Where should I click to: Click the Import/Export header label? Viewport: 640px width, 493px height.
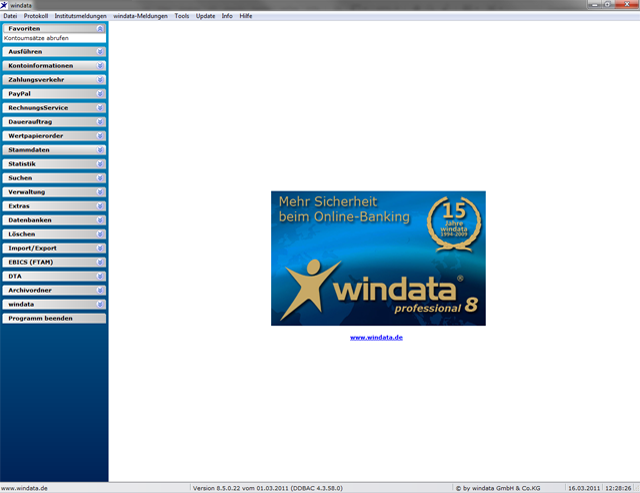point(32,248)
